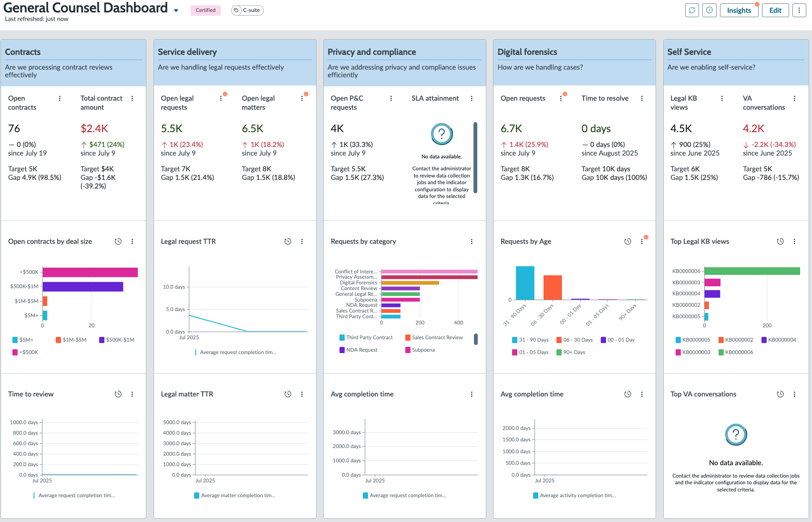Click clock icon on Time to review
Image resolution: width=812 pixels, height=522 pixels.
click(118, 394)
